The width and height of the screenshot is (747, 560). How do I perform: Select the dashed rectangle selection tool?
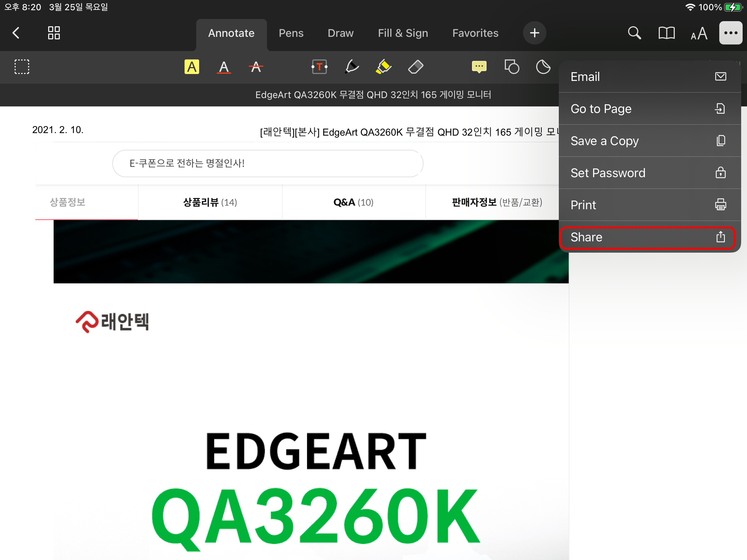pyautogui.click(x=22, y=67)
